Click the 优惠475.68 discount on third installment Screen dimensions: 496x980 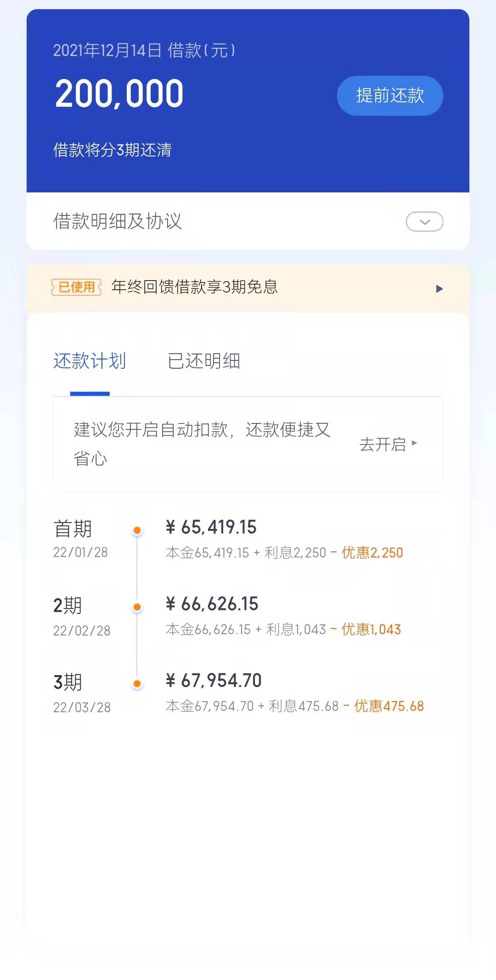(389, 706)
